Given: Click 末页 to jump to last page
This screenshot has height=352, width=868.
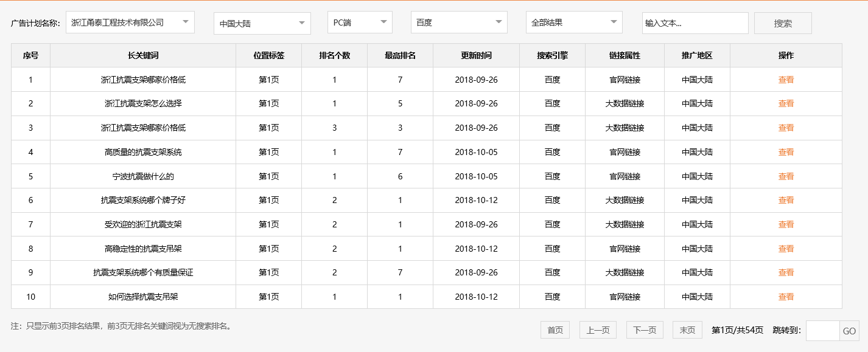Looking at the screenshot, I should tap(687, 330).
